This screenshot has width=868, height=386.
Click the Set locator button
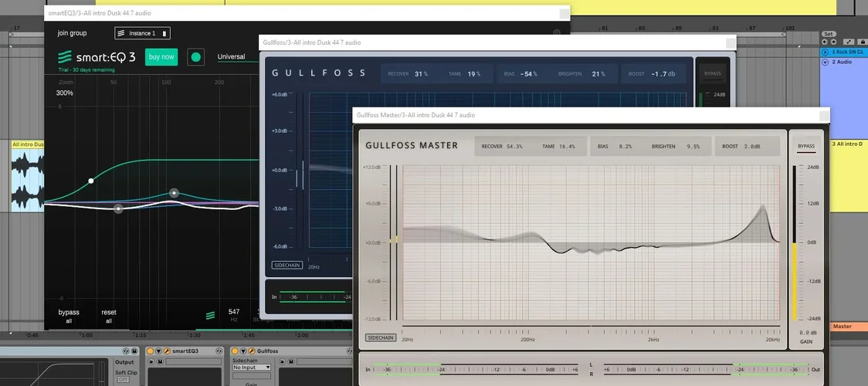pyautogui.click(x=829, y=34)
